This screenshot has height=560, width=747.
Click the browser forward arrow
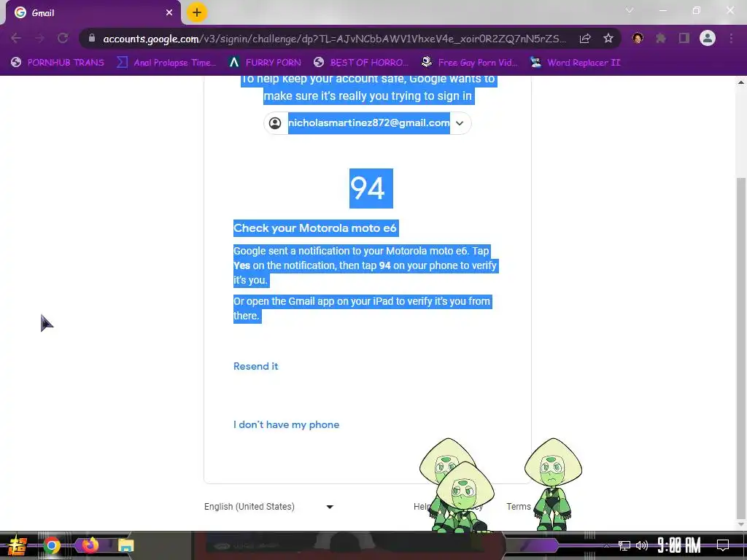[x=39, y=38]
